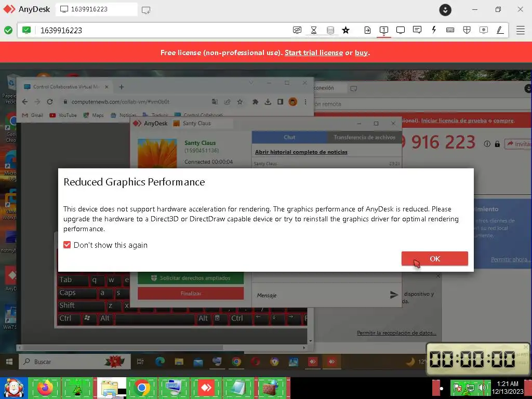Click the Mensaje input field
532x399 pixels.
(x=319, y=295)
